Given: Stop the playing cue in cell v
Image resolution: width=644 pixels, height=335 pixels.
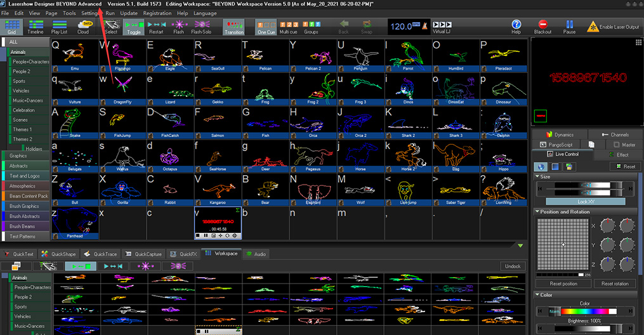Looking at the screenshot, I should [199, 235].
